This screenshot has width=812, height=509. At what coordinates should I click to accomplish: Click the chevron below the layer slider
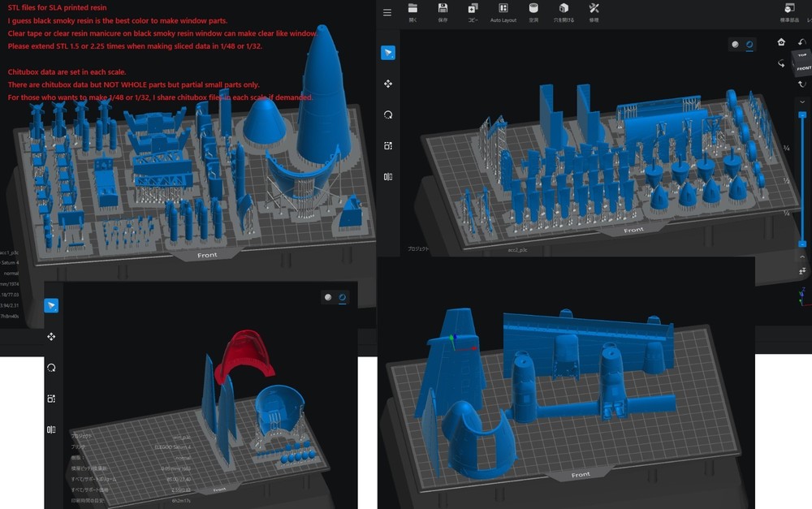802,257
